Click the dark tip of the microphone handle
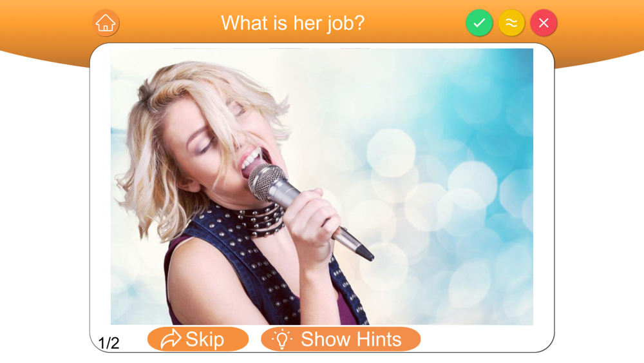644x363 pixels. (366, 251)
